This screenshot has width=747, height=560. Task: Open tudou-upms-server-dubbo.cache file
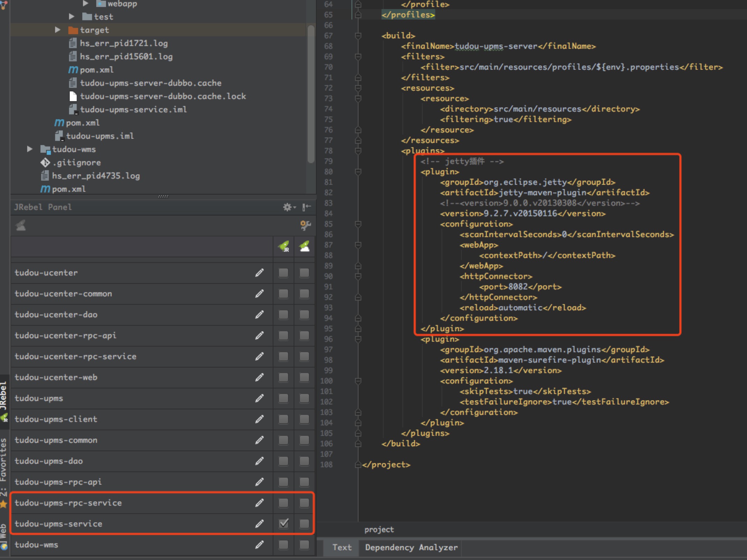[145, 83]
